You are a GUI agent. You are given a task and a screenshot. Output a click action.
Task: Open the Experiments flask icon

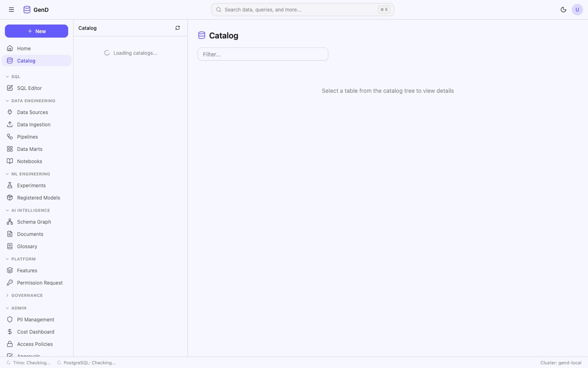coord(10,186)
